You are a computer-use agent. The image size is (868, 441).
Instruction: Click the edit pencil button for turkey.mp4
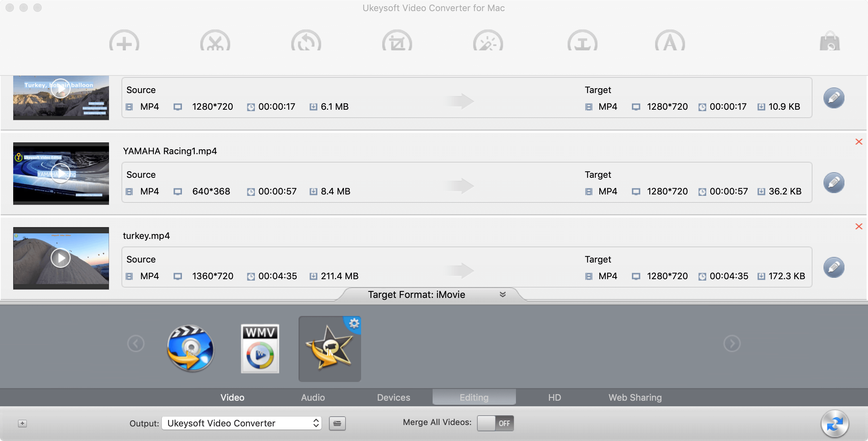click(834, 267)
